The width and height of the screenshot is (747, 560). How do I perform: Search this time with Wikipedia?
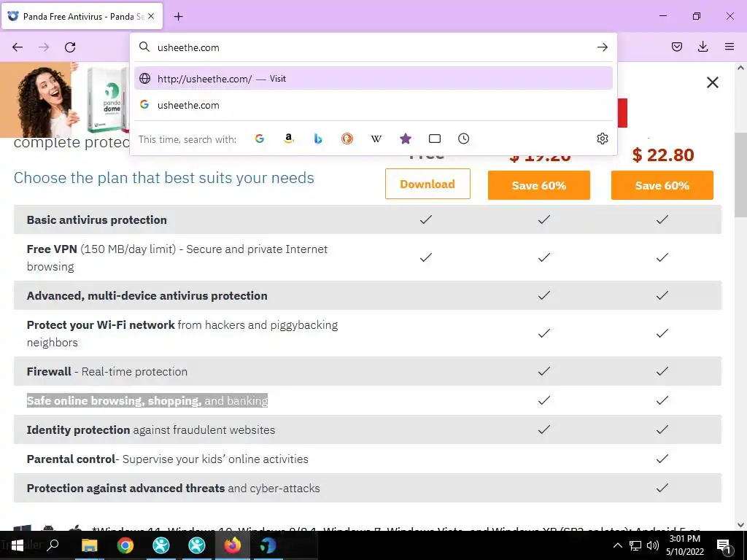(x=376, y=139)
